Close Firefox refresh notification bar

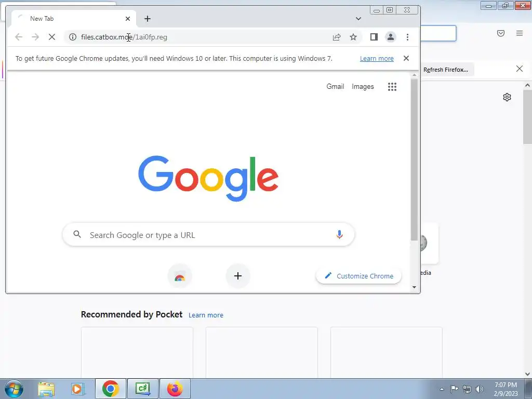point(519,69)
